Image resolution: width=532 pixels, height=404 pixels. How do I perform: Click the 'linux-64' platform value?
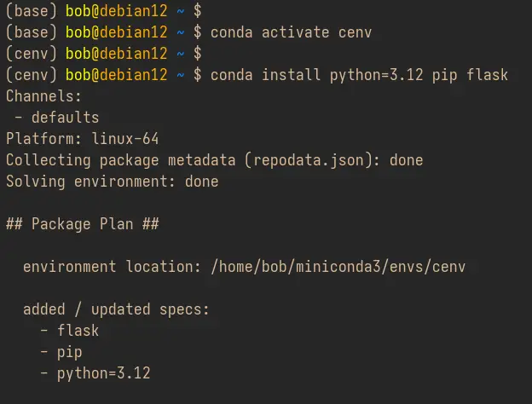pyautogui.click(x=124, y=139)
